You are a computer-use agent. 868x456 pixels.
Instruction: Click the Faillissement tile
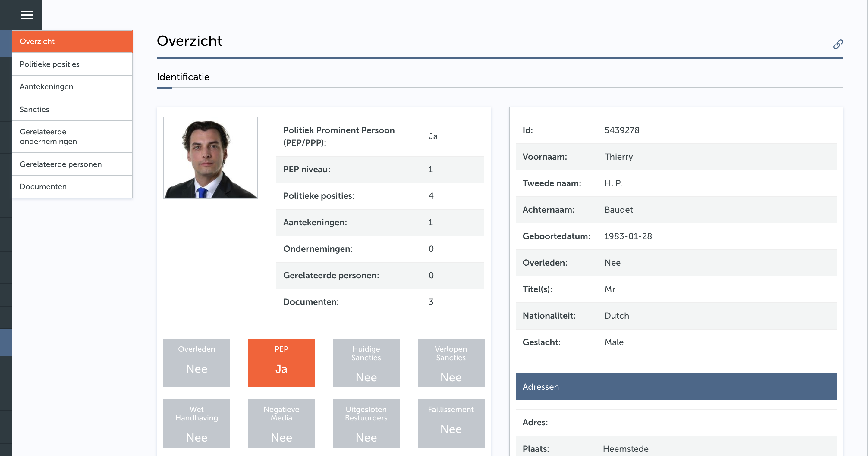click(451, 423)
